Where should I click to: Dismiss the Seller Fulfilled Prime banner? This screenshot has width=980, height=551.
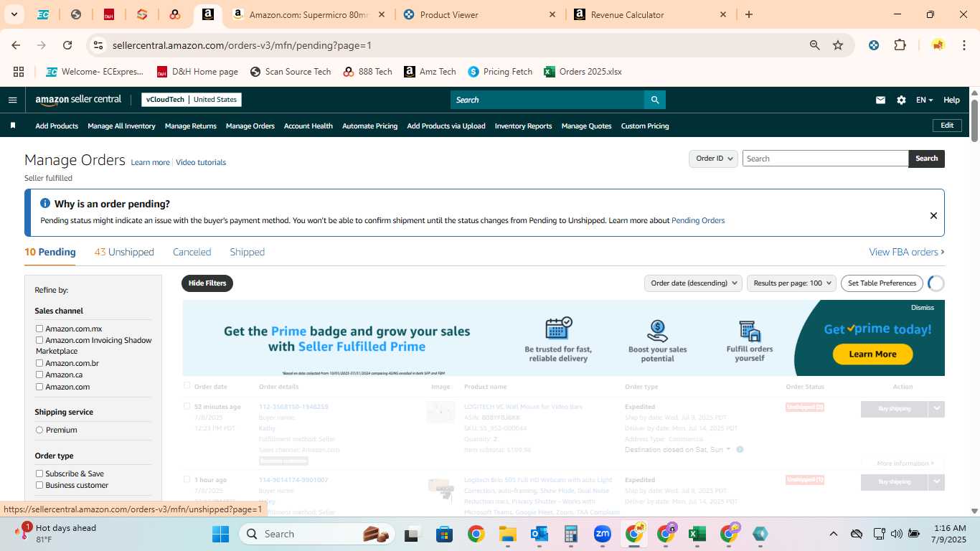[x=923, y=308]
